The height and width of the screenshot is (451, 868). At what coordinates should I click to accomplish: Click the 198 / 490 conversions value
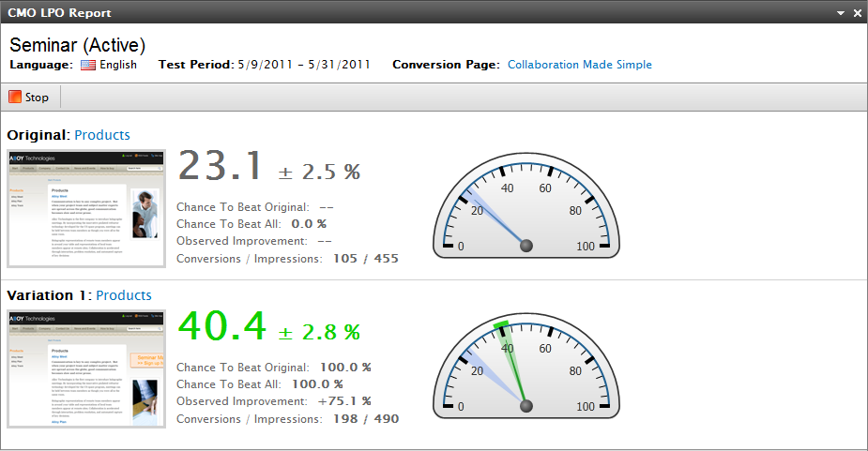click(x=366, y=418)
